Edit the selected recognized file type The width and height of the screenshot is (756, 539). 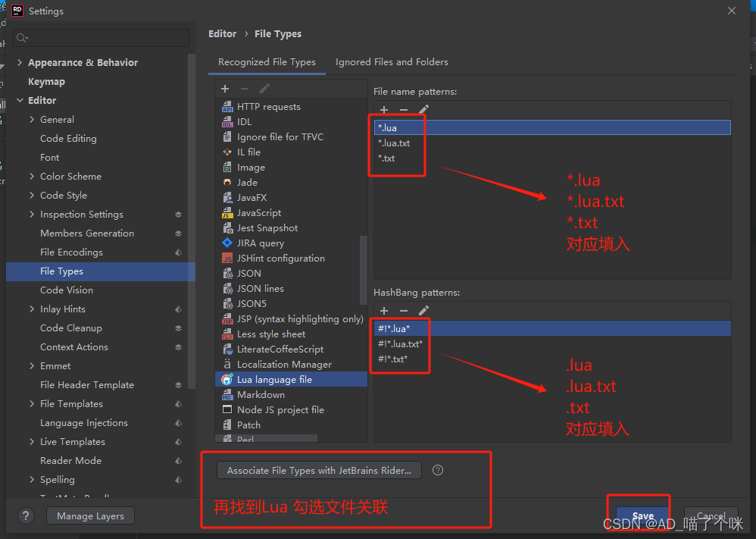264,89
